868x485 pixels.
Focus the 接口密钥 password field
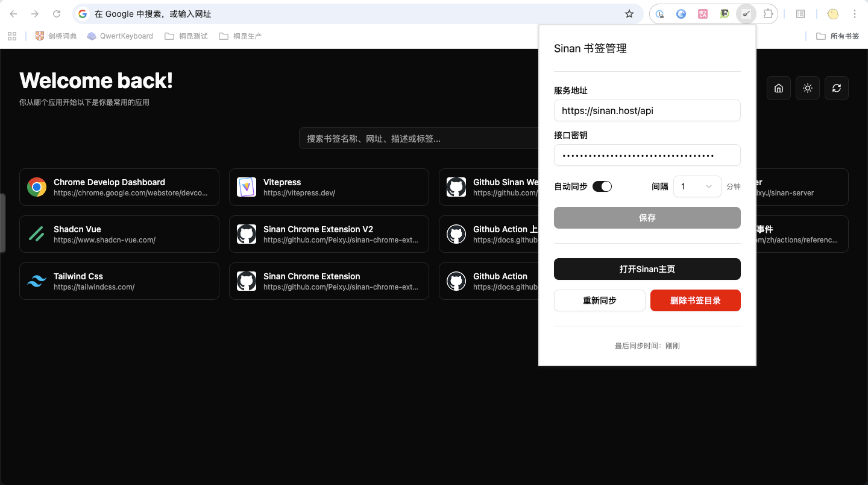pos(647,155)
